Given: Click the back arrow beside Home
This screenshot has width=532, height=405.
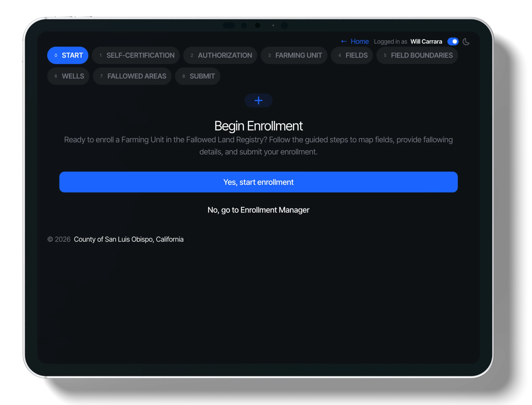Looking at the screenshot, I should pos(344,41).
